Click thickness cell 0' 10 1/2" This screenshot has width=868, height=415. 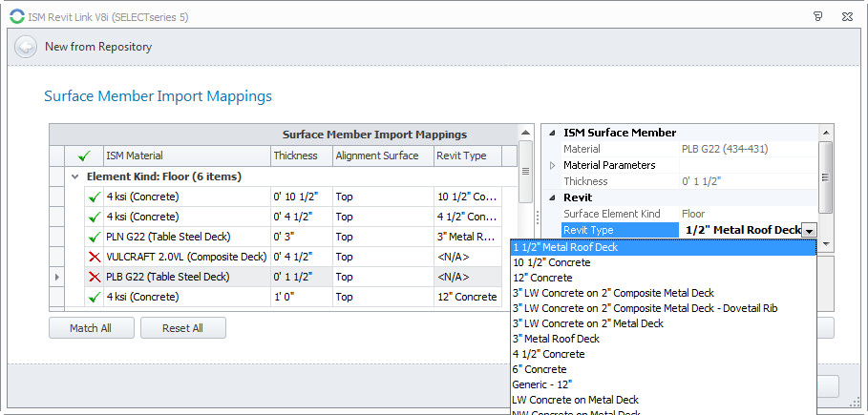pyautogui.click(x=302, y=197)
